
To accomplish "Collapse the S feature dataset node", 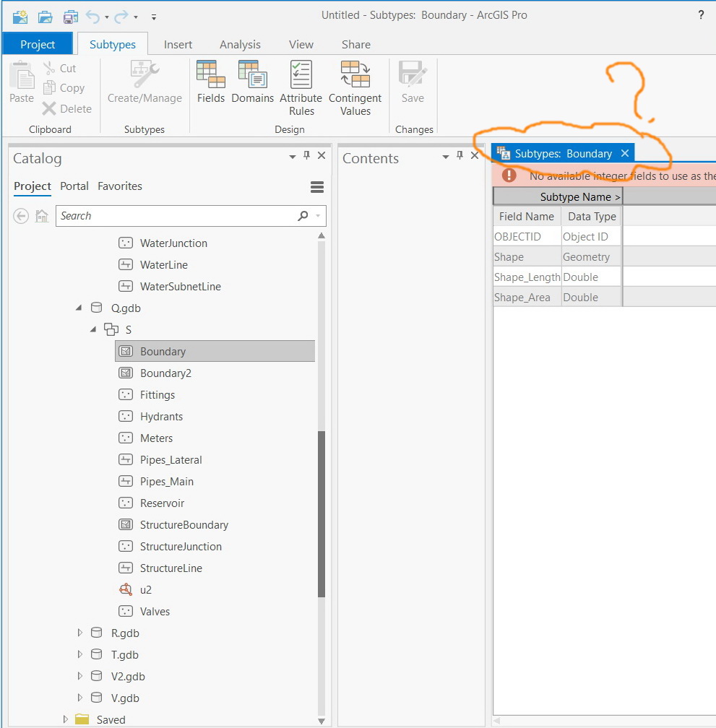I will coord(93,329).
